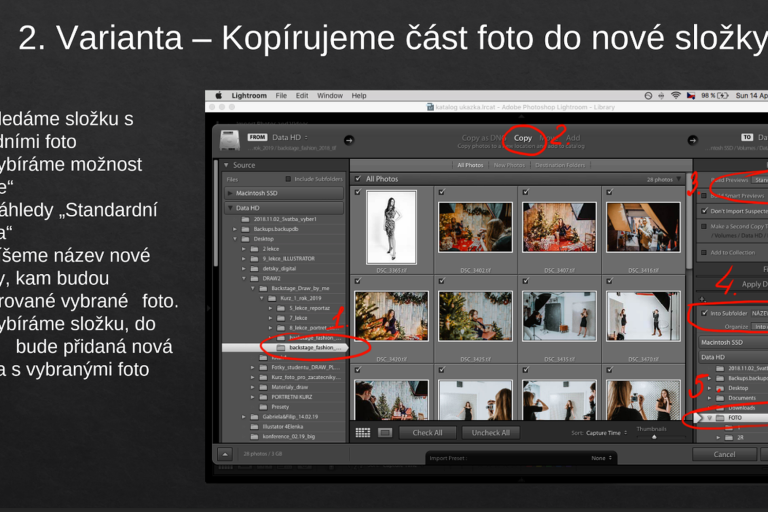Open the Lightroom menu

(x=249, y=96)
